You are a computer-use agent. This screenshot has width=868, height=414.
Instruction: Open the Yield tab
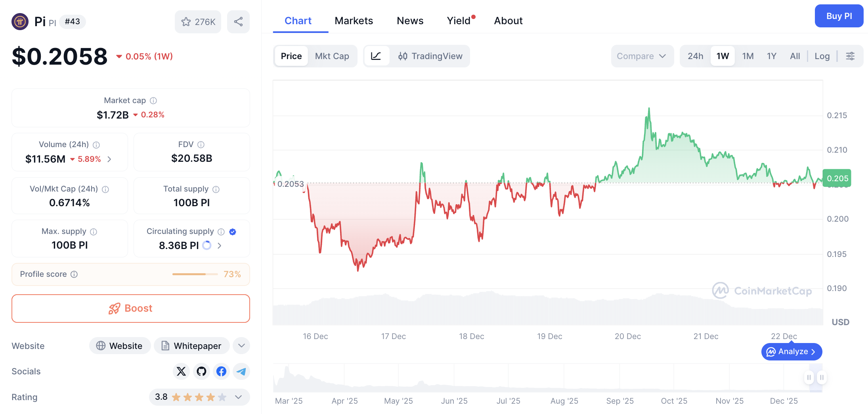point(458,21)
